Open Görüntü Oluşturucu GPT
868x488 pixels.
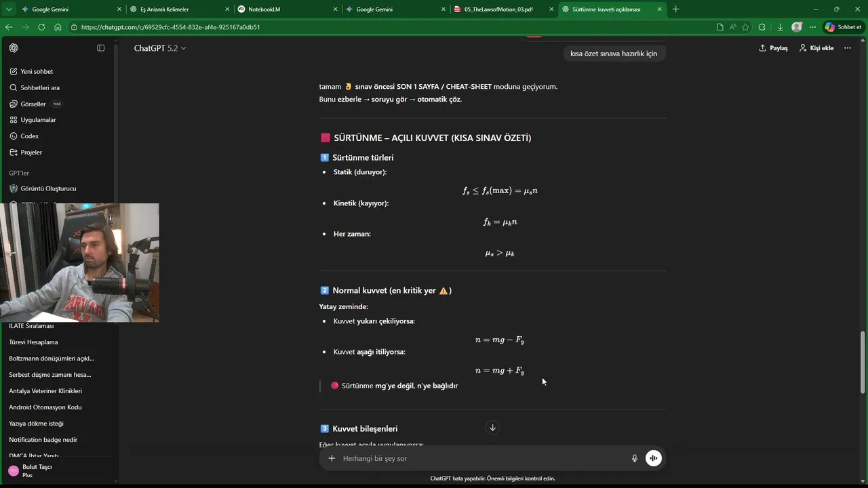pyautogui.click(x=48, y=188)
